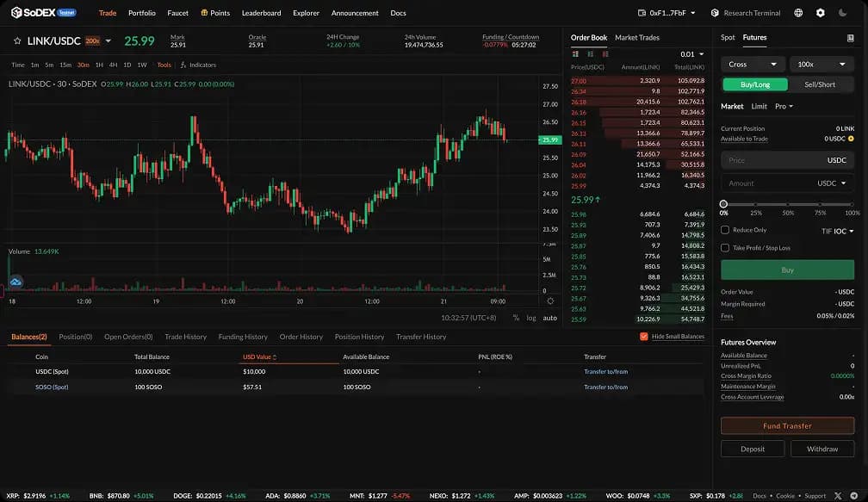Screen dimensions: 868x502
Task: Enable the Reduce Only checkbox
Action: pos(725,230)
